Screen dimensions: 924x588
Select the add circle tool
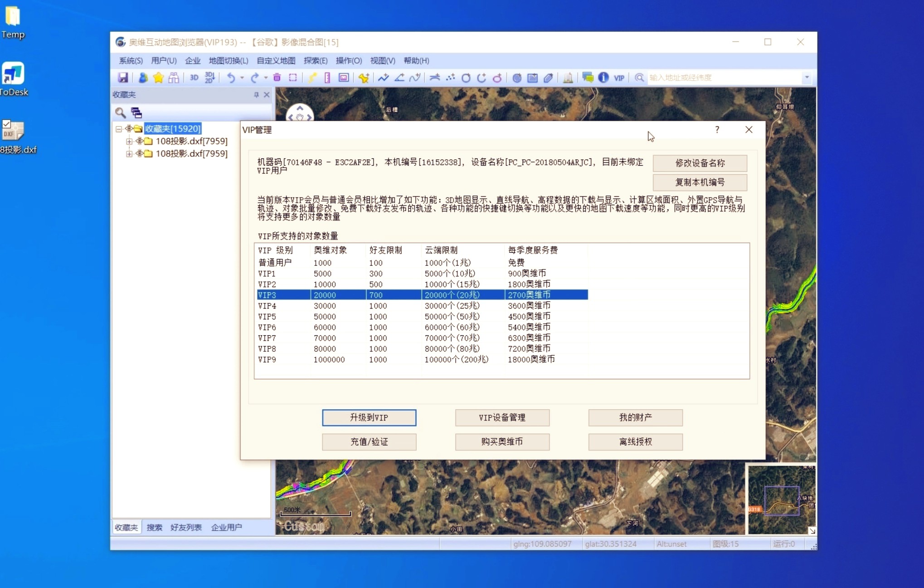(x=466, y=78)
